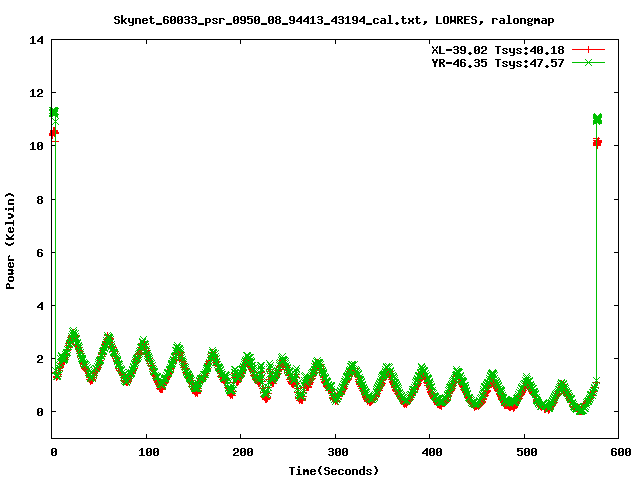Click the x-axis tick label 200
Viewport: 640px width, 480px height.
tap(241, 452)
